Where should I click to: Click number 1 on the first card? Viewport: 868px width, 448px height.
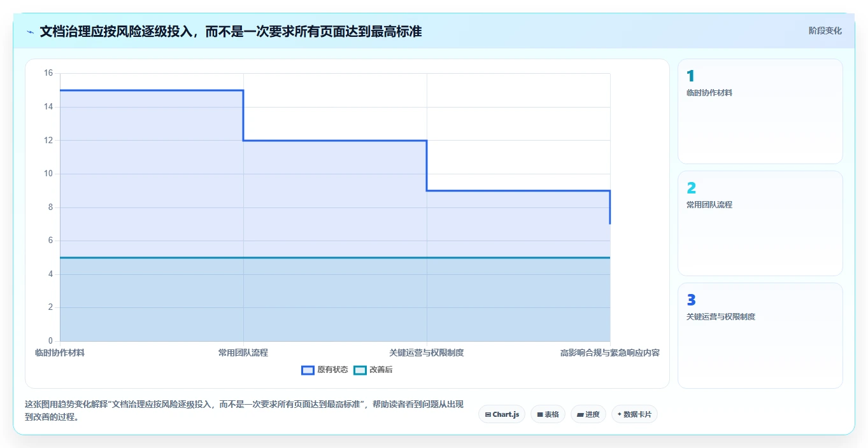click(690, 76)
